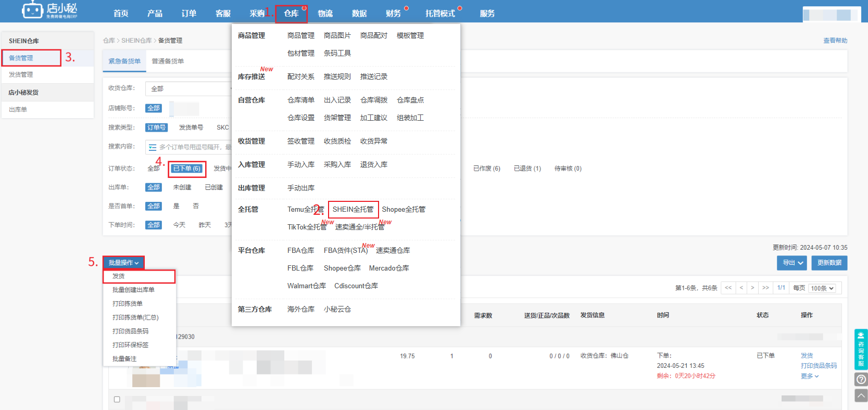Open 推送规则 from the menu
The image size is (868, 410).
[x=337, y=76]
